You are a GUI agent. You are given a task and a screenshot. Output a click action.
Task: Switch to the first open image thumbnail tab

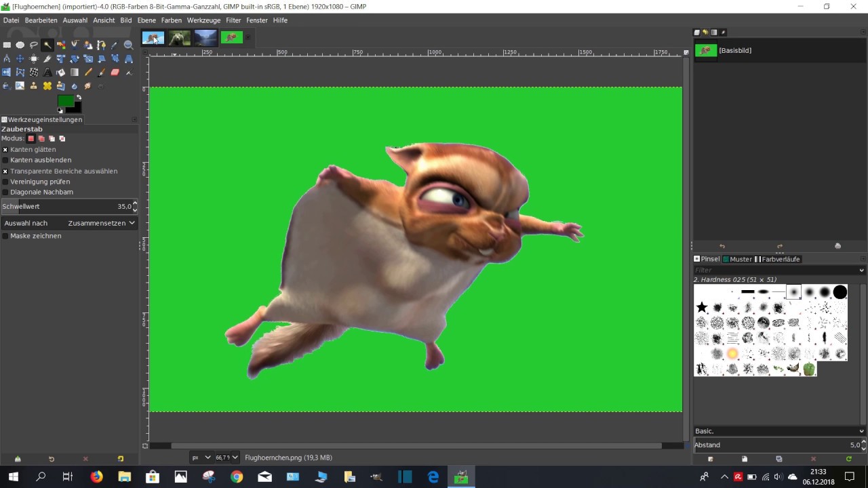point(153,38)
